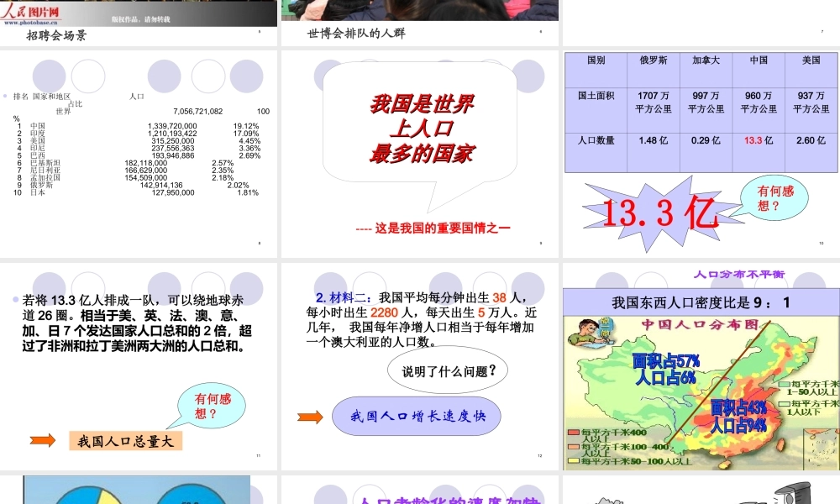Viewport: 840px width, 504px height.
Task: Open the country comparison table slide
Action: 701,154
